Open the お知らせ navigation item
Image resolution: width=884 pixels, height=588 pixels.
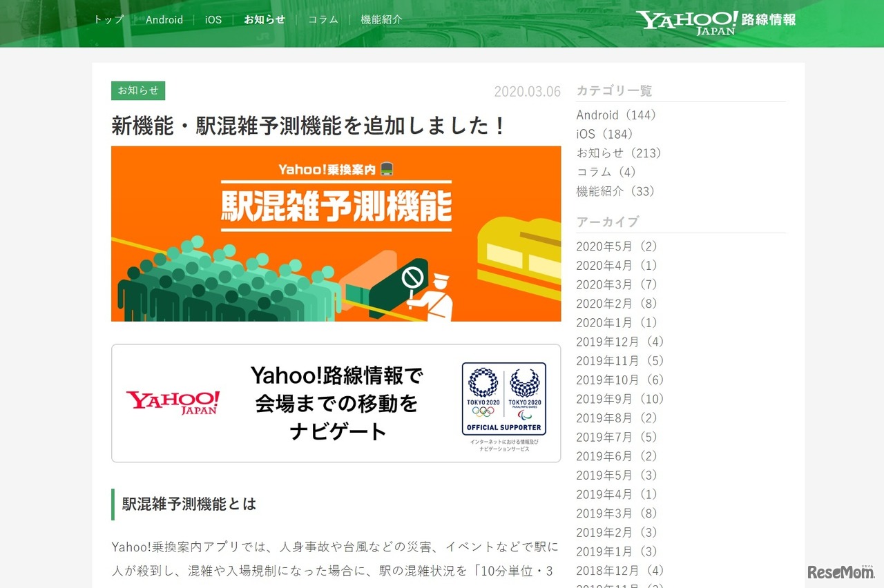pyautogui.click(x=265, y=19)
